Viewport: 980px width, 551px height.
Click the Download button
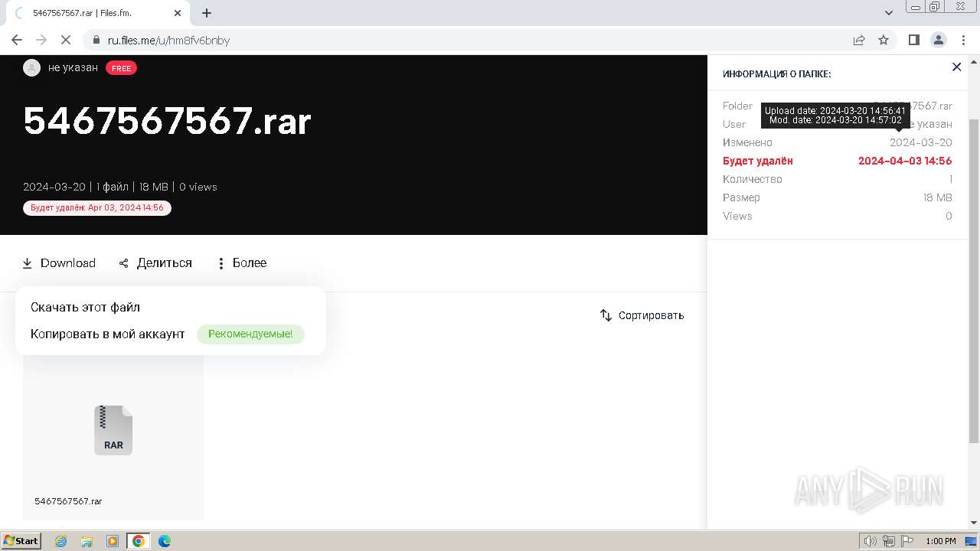click(x=59, y=263)
